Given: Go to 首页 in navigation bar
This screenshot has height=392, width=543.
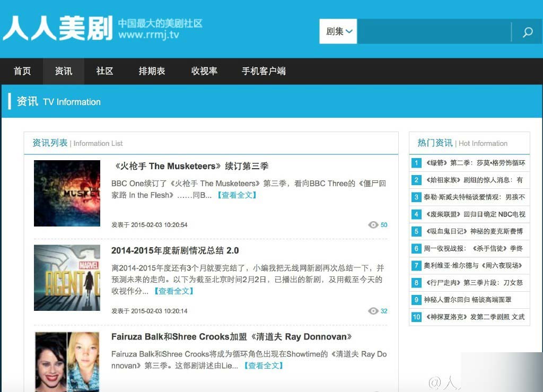Looking at the screenshot, I should (x=22, y=71).
